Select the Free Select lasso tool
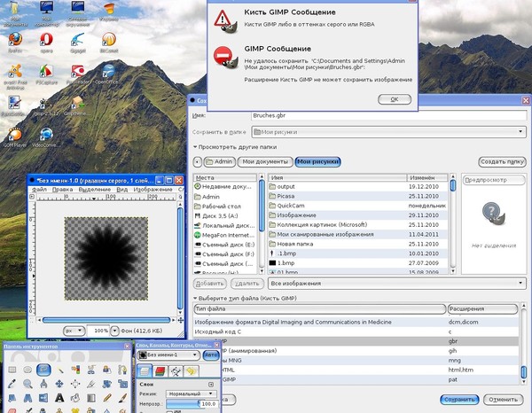Screen dimensions: 532x413 click(x=43, y=370)
